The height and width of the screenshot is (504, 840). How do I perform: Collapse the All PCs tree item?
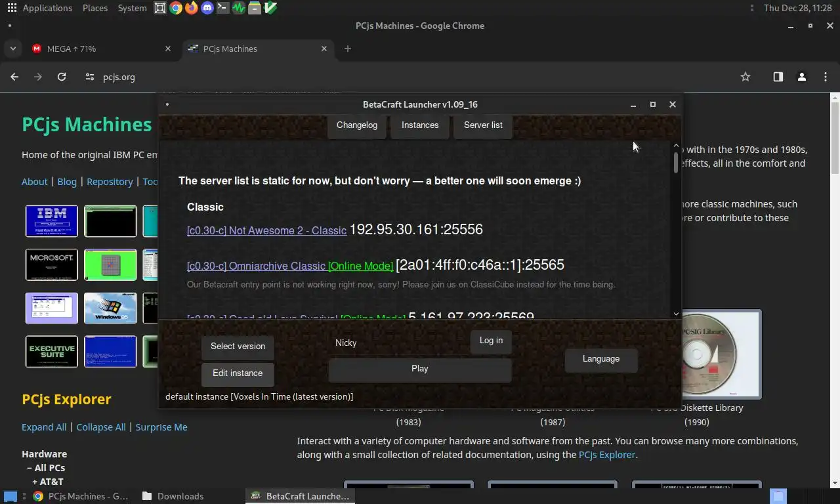[x=46, y=468]
